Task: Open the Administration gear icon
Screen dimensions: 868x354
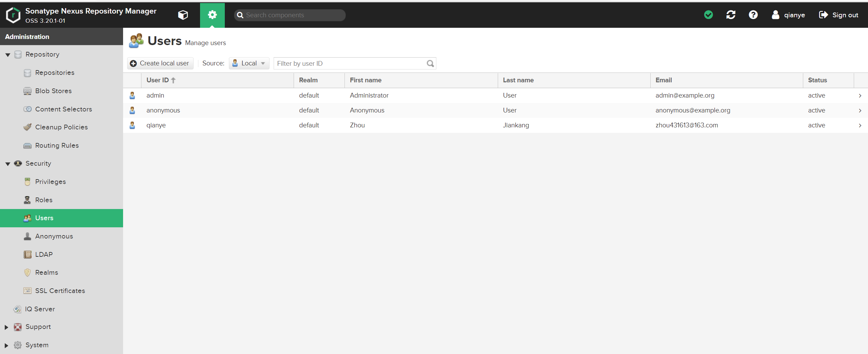Action: pos(212,15)
